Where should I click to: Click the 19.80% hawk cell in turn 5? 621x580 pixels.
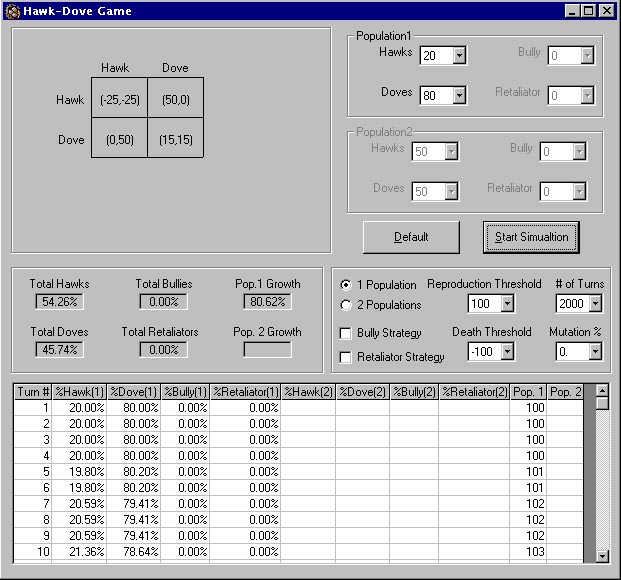point(79,472)
